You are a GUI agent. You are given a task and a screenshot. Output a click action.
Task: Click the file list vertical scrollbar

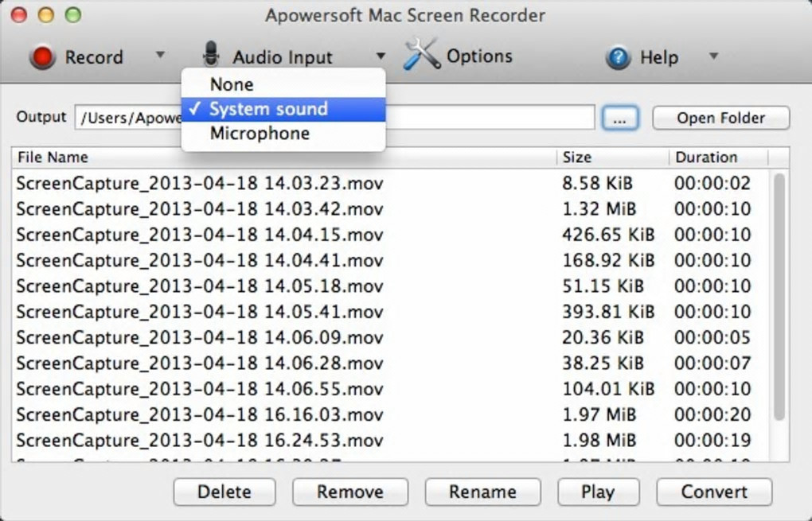[x=779, y=294]
